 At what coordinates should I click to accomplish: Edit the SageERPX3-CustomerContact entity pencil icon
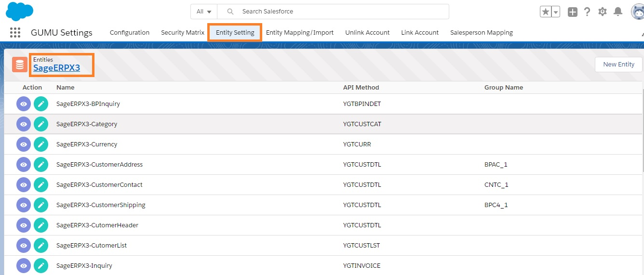[x=41, y=184]
